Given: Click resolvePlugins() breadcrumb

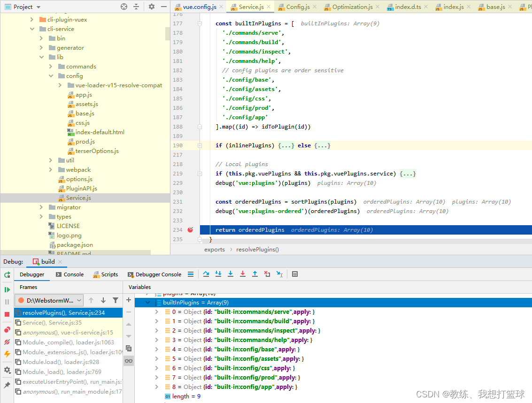Looking at the screenshot, I should click(257, 250).
